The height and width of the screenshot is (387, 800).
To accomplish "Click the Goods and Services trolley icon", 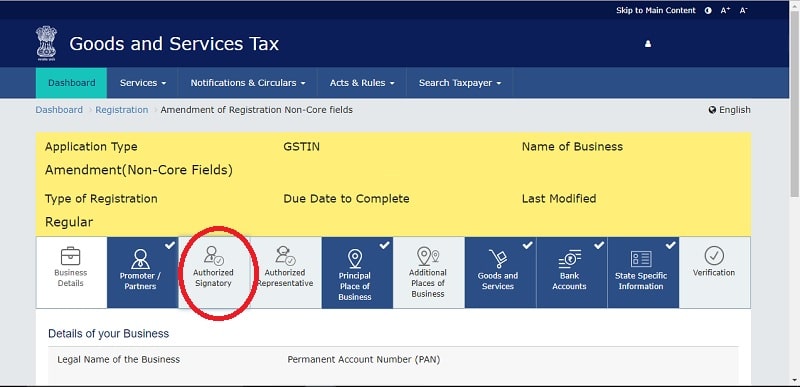I will (x=498, y=259).
